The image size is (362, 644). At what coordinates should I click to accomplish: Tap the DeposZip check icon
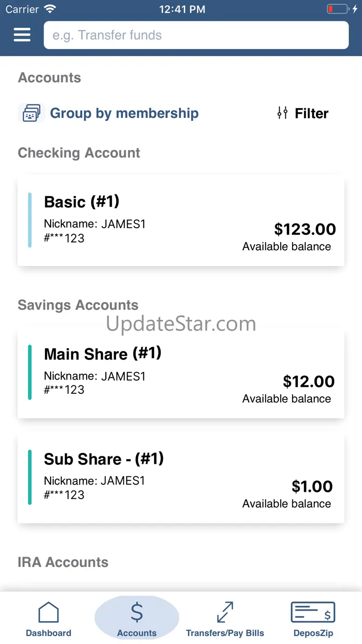pos(313,612)
